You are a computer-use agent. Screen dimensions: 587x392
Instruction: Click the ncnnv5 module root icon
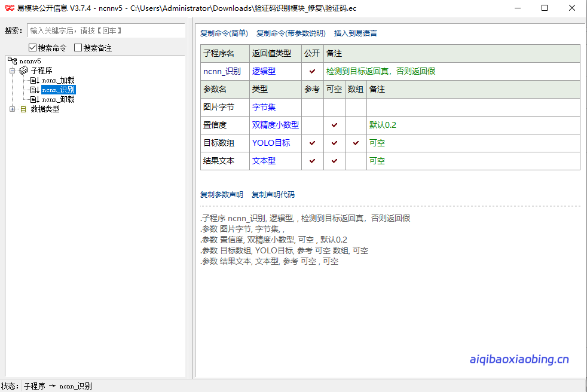click(x=13, y=61)
